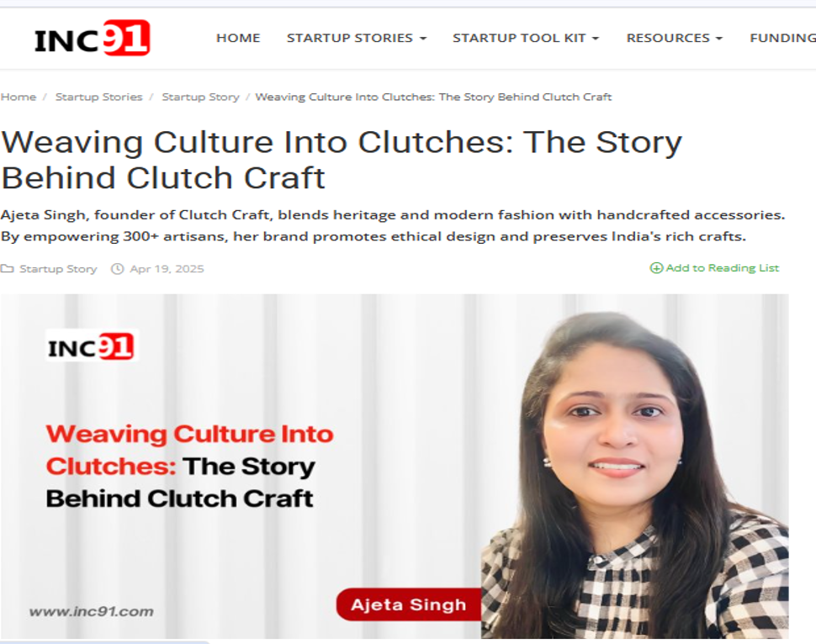Click the INC91 logo in header
The height and width of the screenshot is (644, 816).
pyautogui.click(x=92, y=38)
